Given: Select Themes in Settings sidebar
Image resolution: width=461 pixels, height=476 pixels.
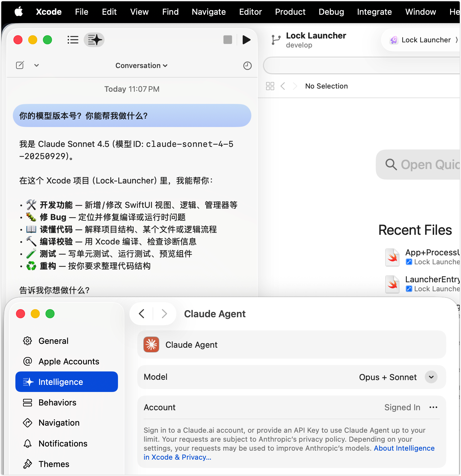Looking at the screenshot, I should tap(67, 464).
